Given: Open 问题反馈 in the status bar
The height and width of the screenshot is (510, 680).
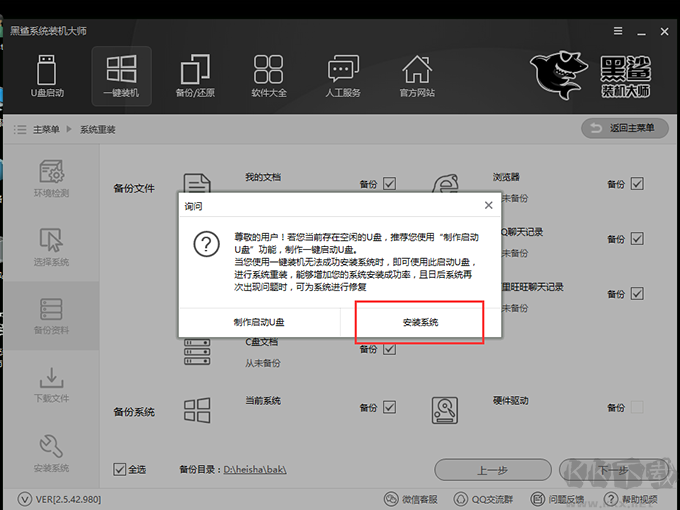Looking at the screenshot, I should point(557,499).
